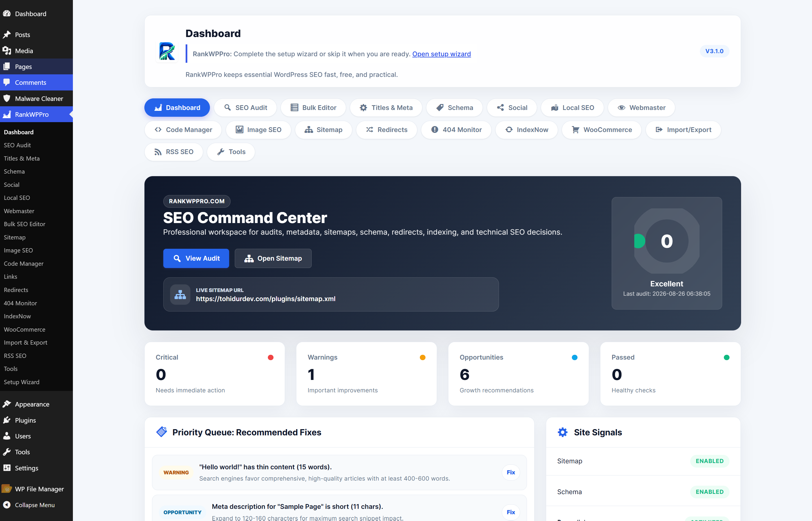Click the RANKWPPRO.COM badge

(197, 201)
